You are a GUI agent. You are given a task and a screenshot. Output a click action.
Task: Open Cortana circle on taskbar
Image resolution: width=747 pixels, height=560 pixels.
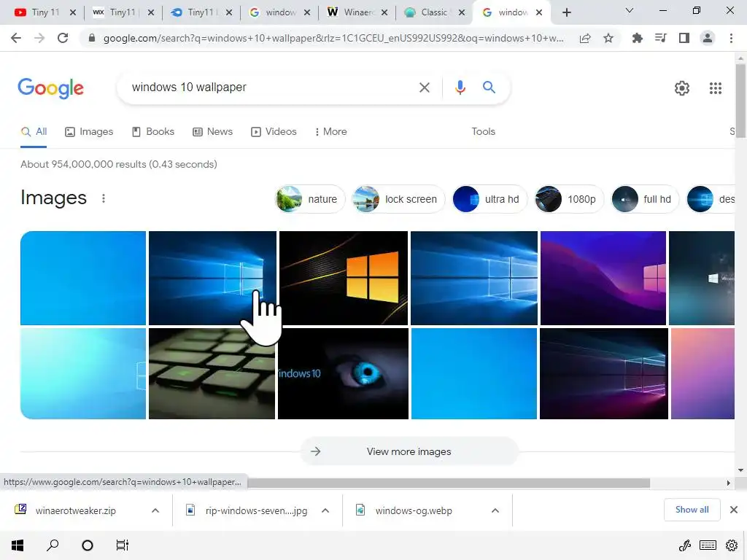click(88, 545)
